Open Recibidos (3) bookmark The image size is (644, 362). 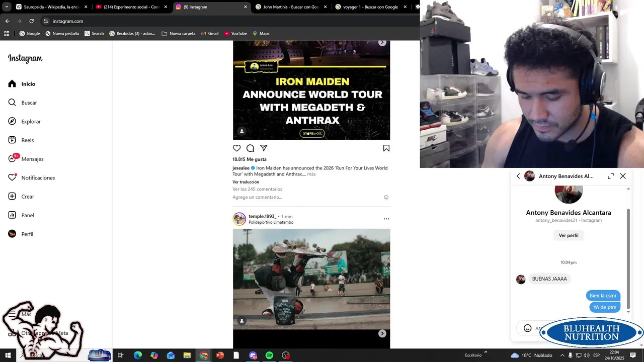(x=132, y=34)
